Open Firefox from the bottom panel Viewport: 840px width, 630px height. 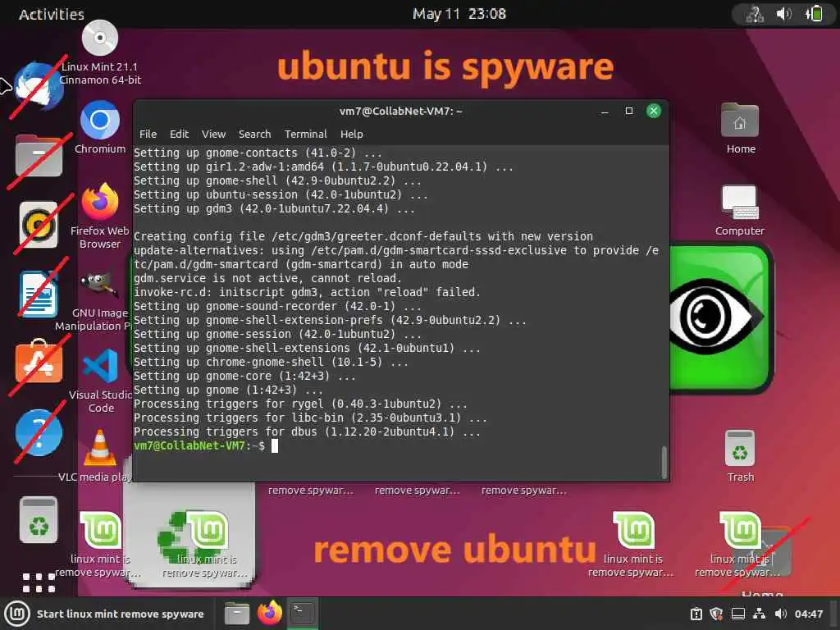click(269, 614)
